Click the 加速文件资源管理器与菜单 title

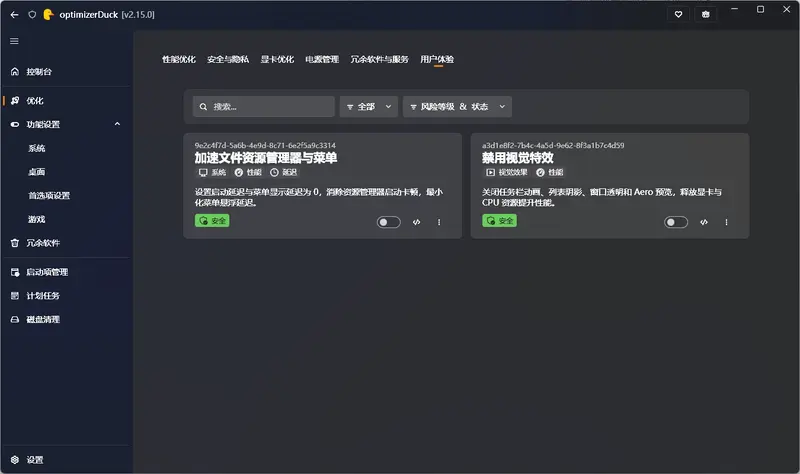[x=266, y=158]
